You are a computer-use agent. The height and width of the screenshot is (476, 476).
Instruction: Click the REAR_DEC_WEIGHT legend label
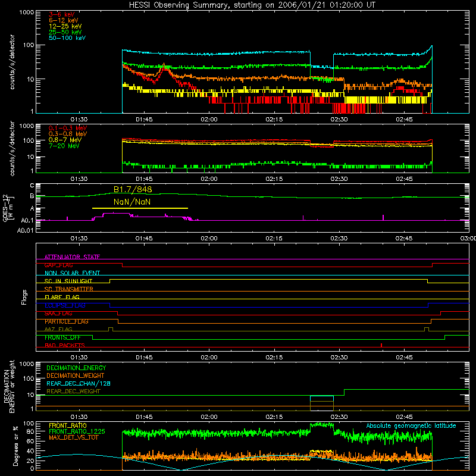[x=73, y=392]
